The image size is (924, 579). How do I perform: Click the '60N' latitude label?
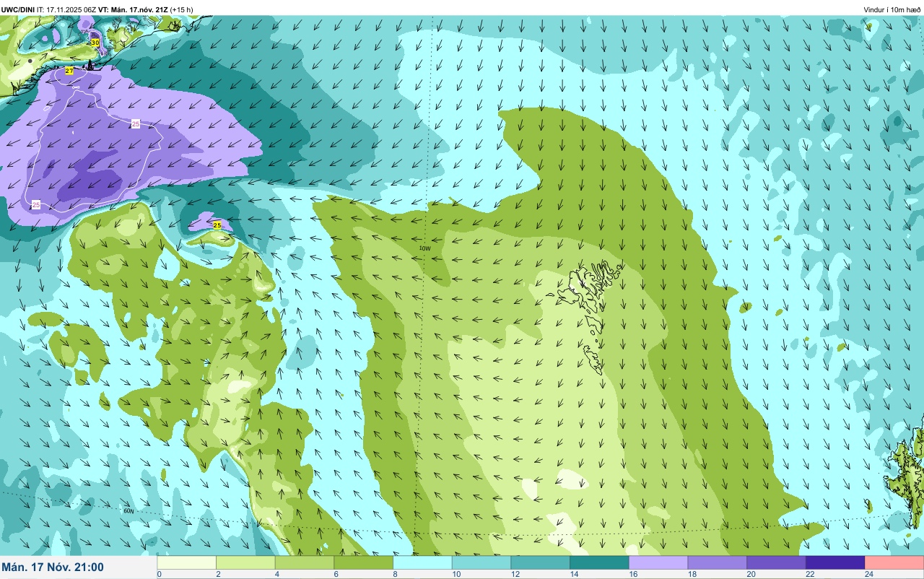[x=129, y=510]
